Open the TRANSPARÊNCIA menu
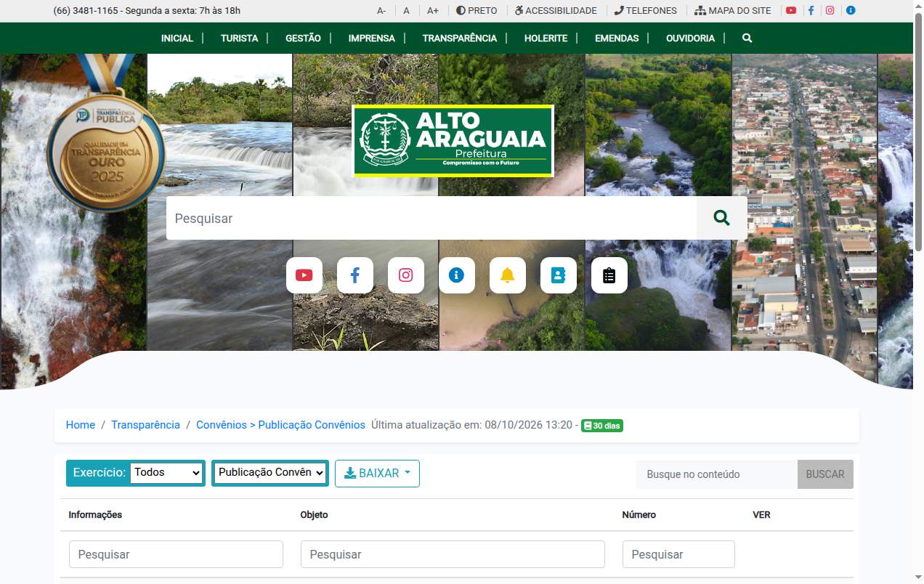 (460, 38)
